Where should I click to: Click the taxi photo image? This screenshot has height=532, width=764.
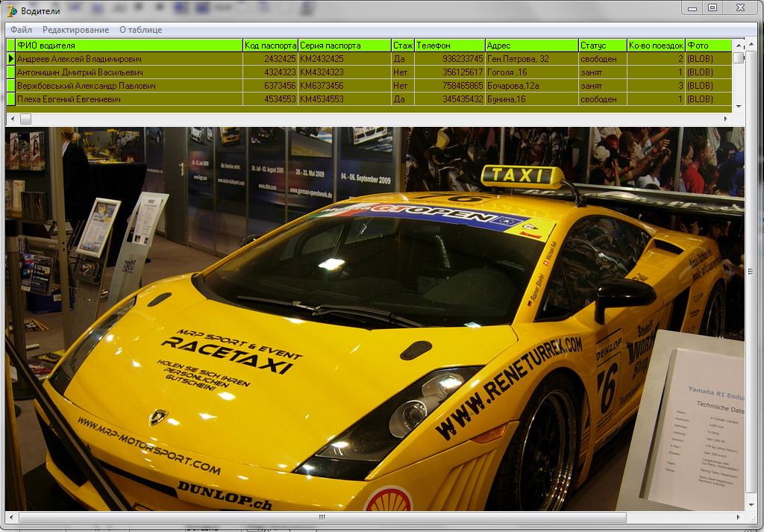point(375,319)
